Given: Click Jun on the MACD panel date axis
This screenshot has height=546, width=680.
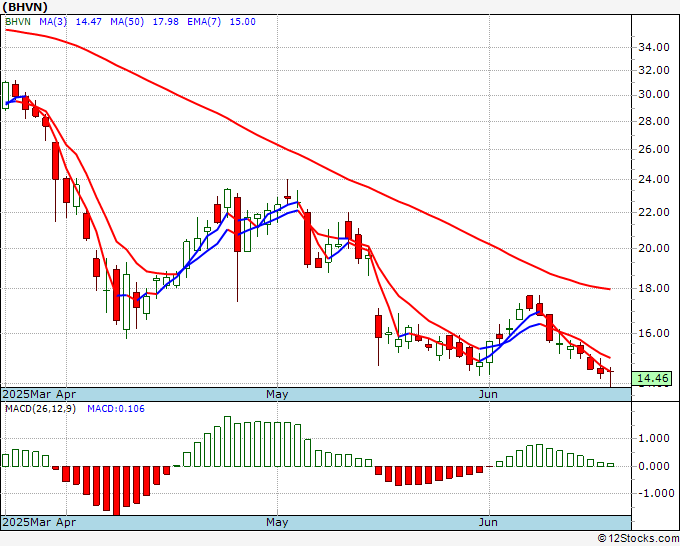Looking at the screenshot, I should click(x=488, y=522).
